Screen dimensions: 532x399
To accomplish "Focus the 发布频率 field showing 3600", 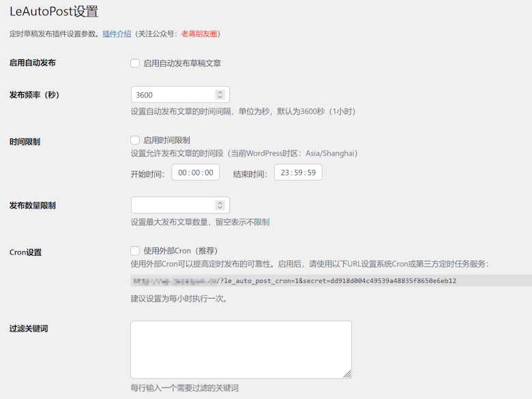I will click(180, 95).
